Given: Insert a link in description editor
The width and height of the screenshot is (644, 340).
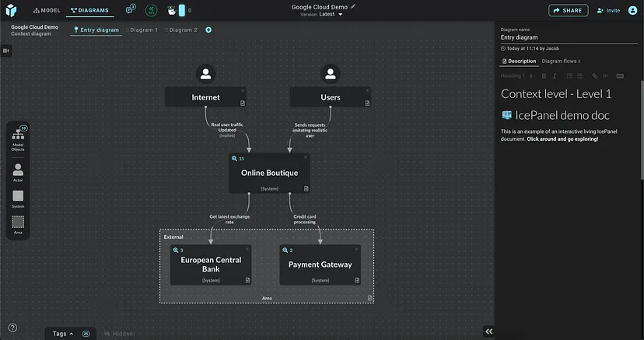Looking at the screenshot, I should click(594, 76).
